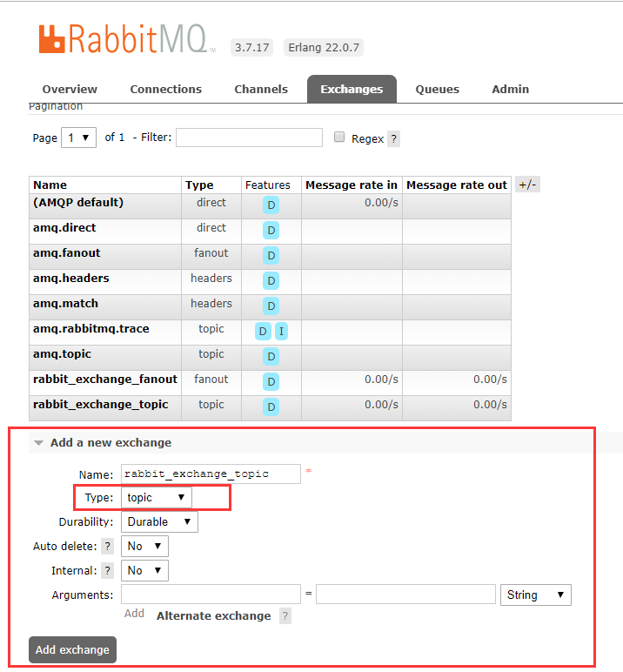
Task: Open the Internal dropdown
Action: 144,571
